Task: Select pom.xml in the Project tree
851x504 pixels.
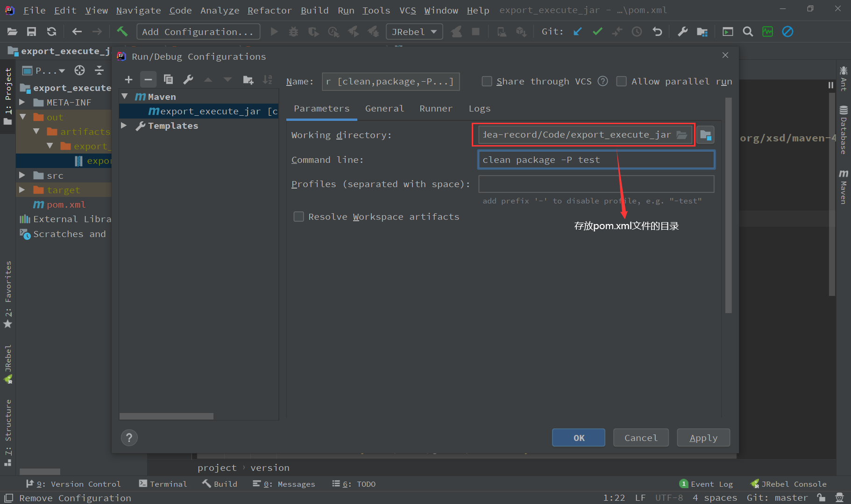Action: 66,204
